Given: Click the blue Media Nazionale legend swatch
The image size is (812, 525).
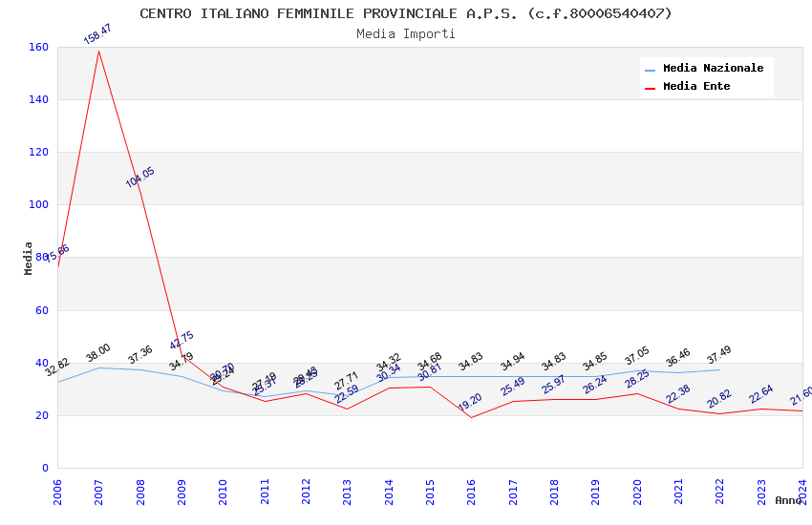Looking at the screenshot, I should 650,70.
